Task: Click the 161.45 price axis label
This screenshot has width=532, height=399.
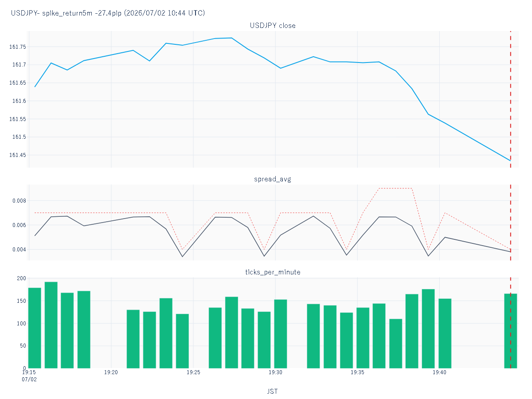Action: coord(18,155)
